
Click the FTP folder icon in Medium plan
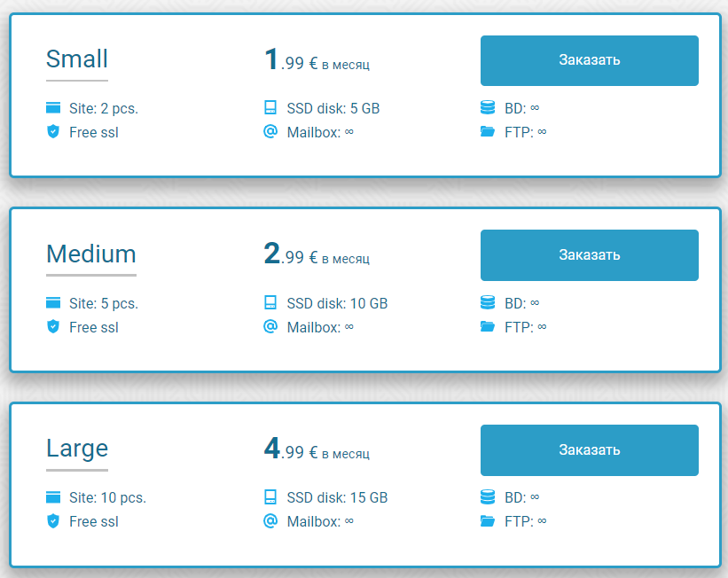pos(487,326)
